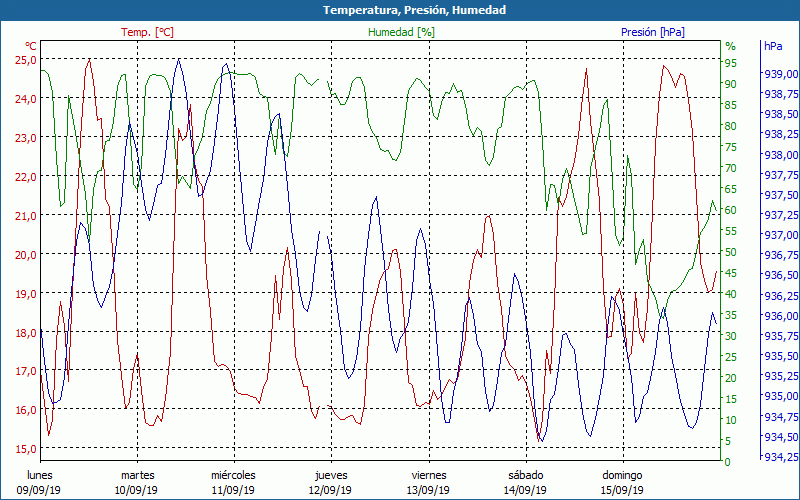Choose 937,75 on the pressure axis
Viewport: 800px width, 500px height.
781,175
